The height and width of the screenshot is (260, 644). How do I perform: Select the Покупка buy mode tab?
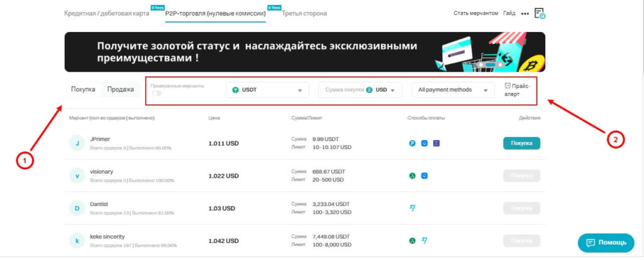tap(83, 90)
